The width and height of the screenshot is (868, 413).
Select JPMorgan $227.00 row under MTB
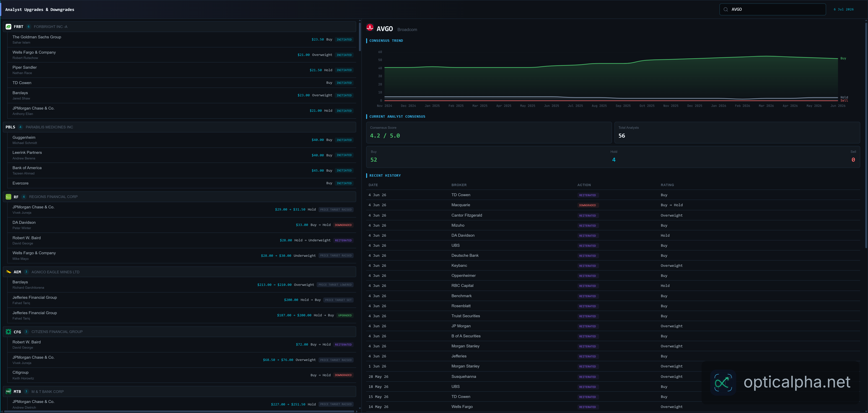tap(182, 404)
